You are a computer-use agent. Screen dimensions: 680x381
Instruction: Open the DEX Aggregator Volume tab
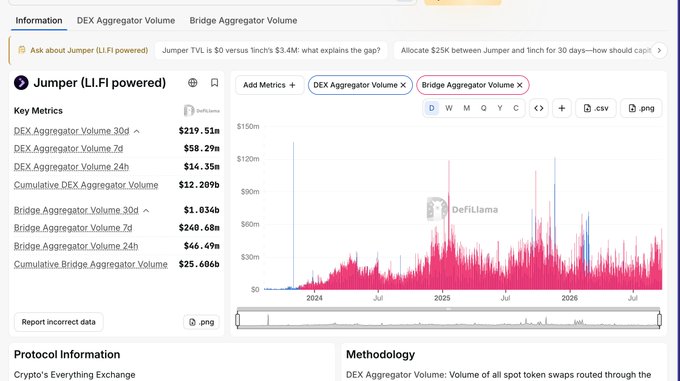pyautogui.click(x=126, y=20)
